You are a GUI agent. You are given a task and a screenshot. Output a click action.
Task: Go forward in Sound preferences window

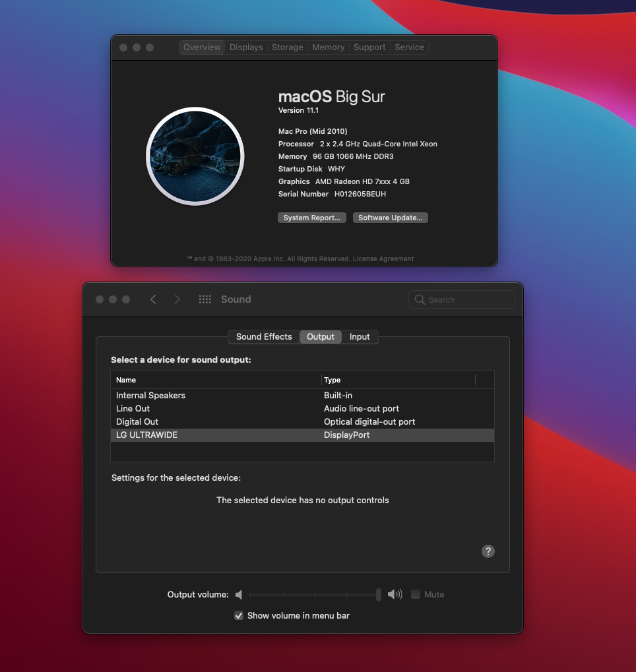pyautogui.click(x=177, y=299)
